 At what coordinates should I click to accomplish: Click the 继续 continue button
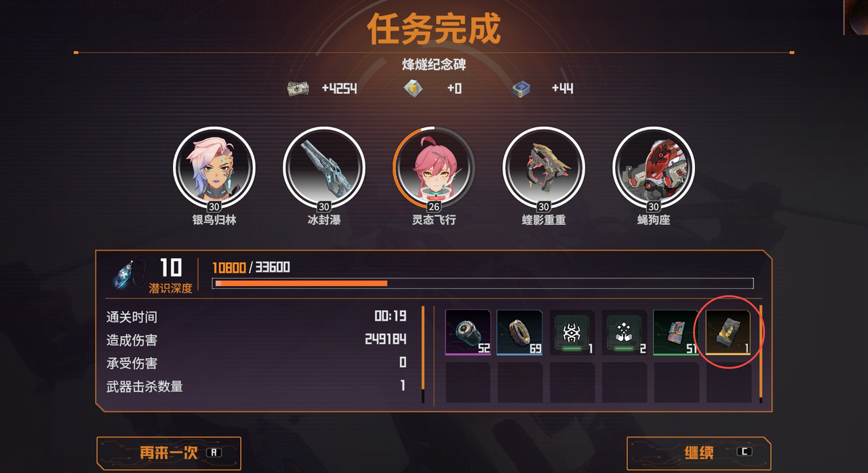(x=699, y=453)
